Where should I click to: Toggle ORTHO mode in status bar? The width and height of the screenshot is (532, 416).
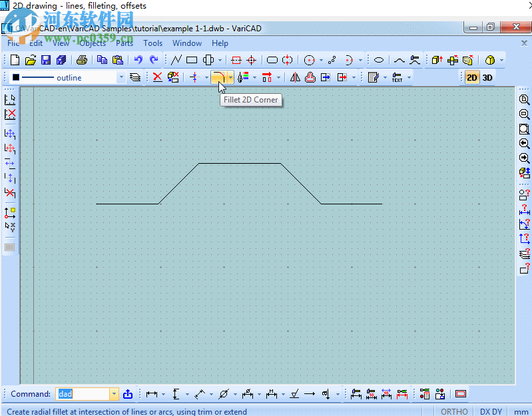pyautogui.click(x=454, y=411)
